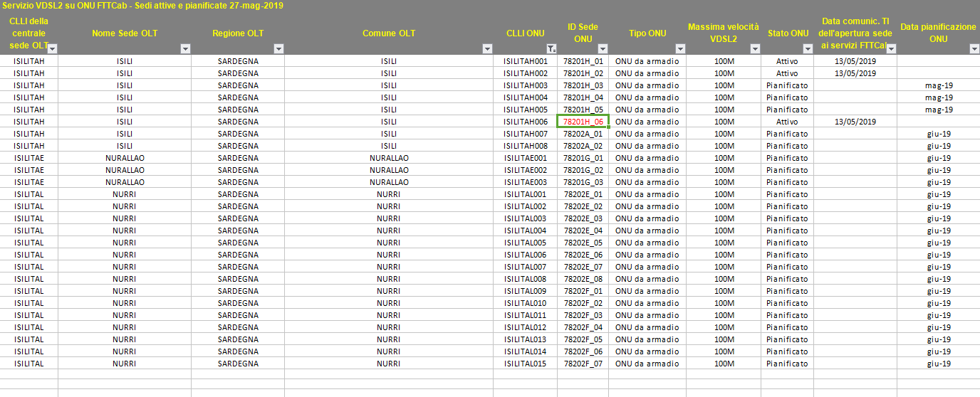Select the ID cell 78201G_01

tap(583, 158)
